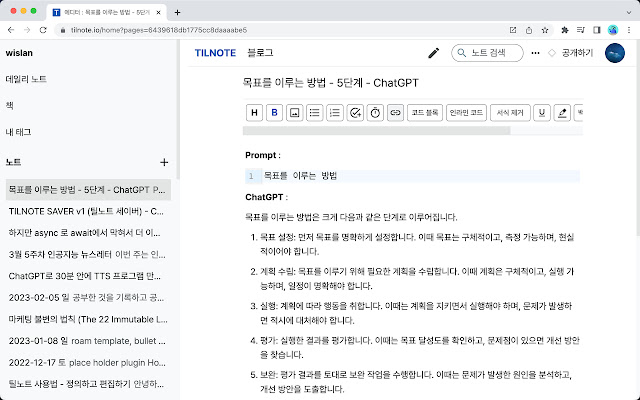Open the TILNOTE SAVER v1 note

[x=88, y=211]
